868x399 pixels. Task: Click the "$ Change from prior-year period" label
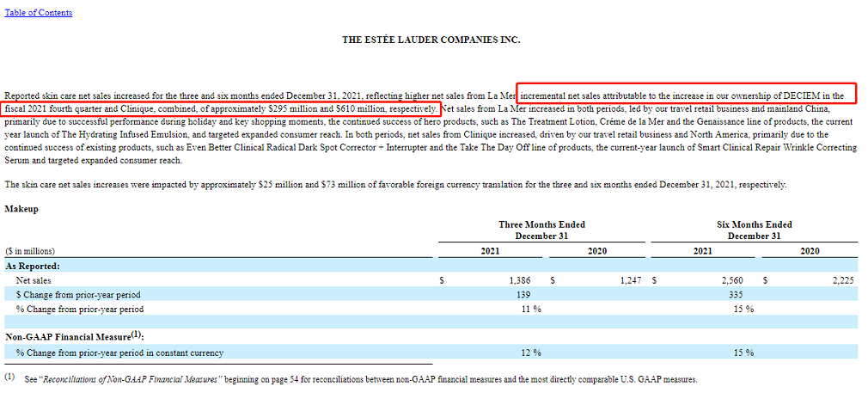tap(78, 294)
